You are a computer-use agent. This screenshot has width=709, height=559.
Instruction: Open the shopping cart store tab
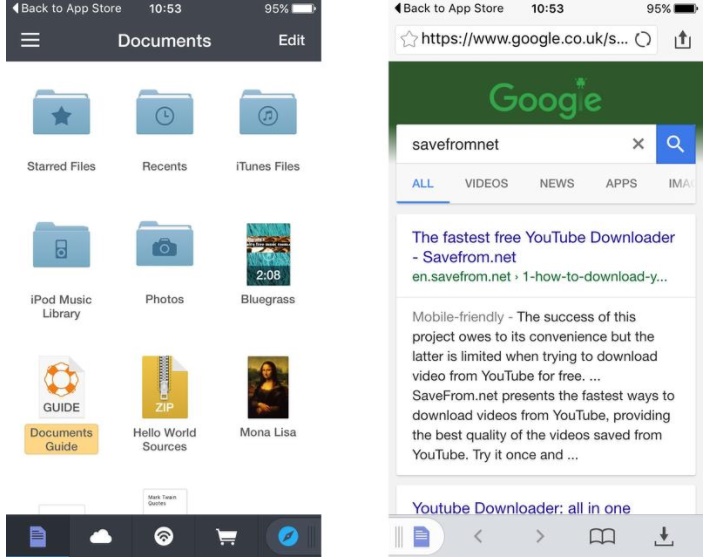point(227,536)
